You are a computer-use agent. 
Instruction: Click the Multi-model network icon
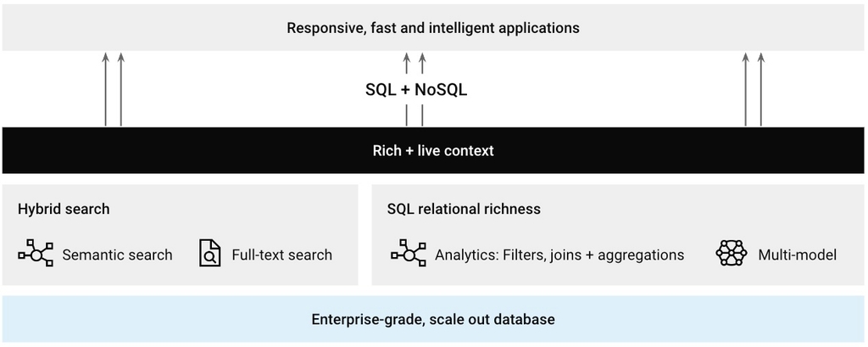pyautogui.click(x=732, y=254)
